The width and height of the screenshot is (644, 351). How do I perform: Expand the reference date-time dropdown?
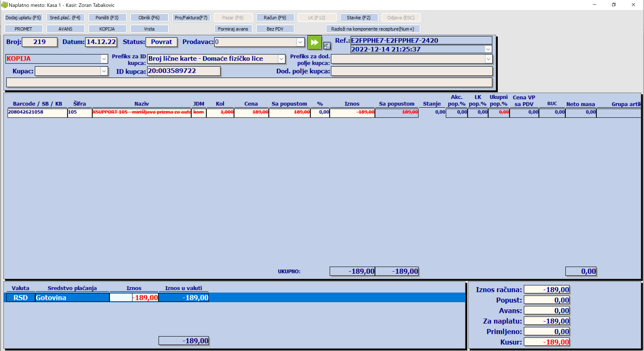(488, 49)
